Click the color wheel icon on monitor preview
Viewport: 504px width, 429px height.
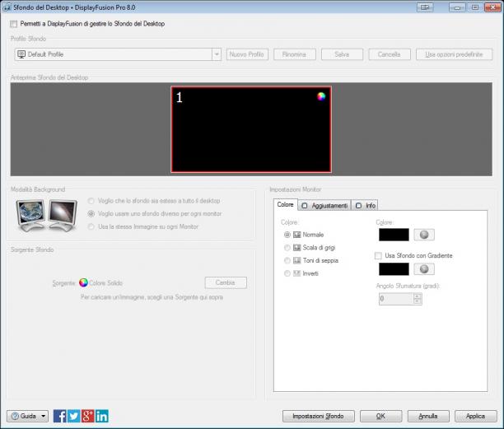click(321, 96)
